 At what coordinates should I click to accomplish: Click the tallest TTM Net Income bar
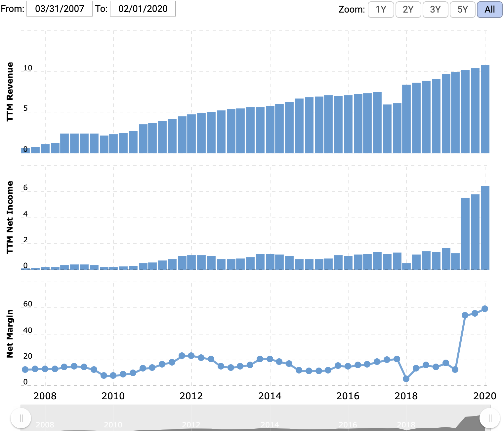click(485, 227)
